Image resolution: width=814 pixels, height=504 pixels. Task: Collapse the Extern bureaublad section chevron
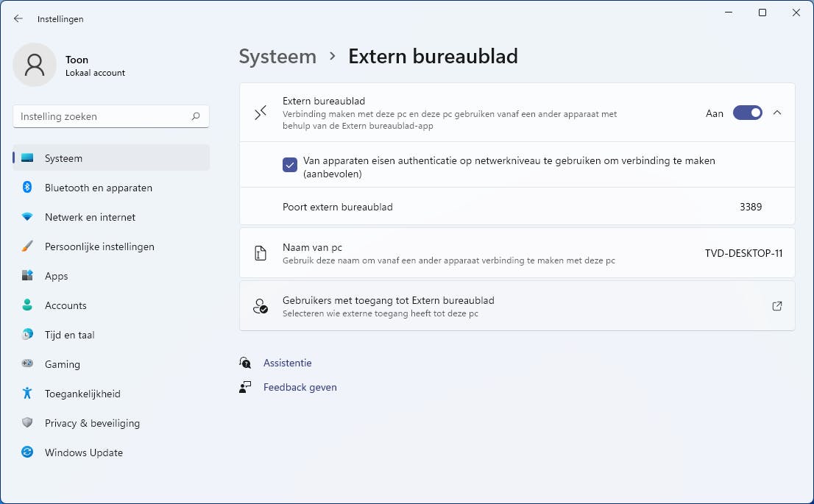[x=777, y=113]
